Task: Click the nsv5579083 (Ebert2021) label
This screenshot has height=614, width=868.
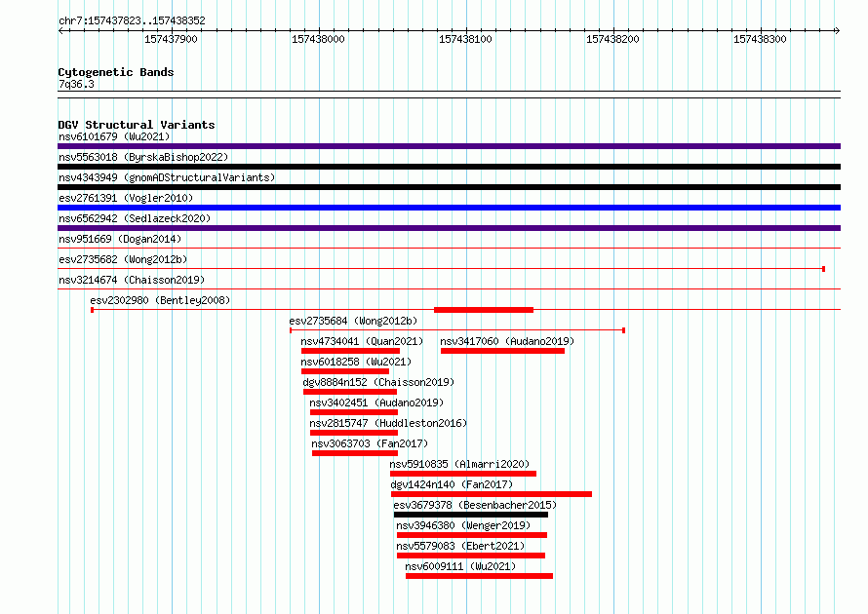Action: [x=460, y=546]
